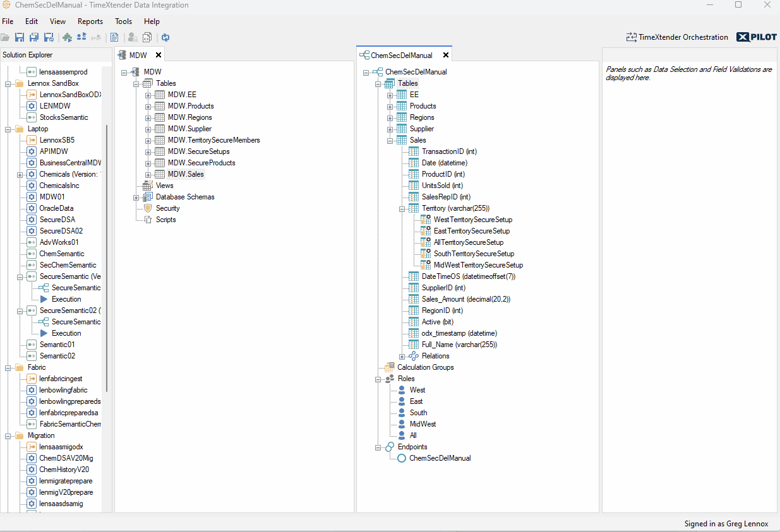
Task: Select BusinessCentralMDW in Solution Explorer
Action: (70, 163)
